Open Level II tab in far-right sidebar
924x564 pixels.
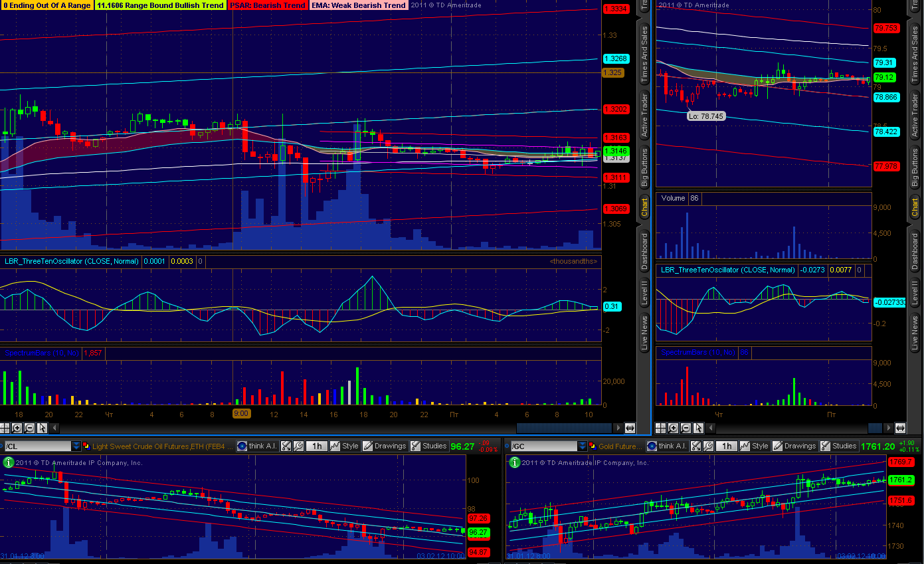[x=915, y=293]
